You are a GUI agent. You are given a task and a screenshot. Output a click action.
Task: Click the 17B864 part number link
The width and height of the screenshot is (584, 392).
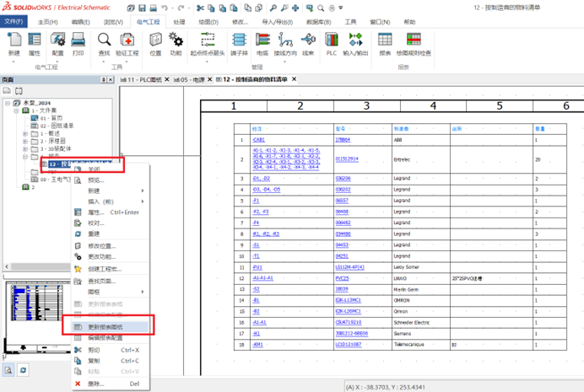[343, 139]
